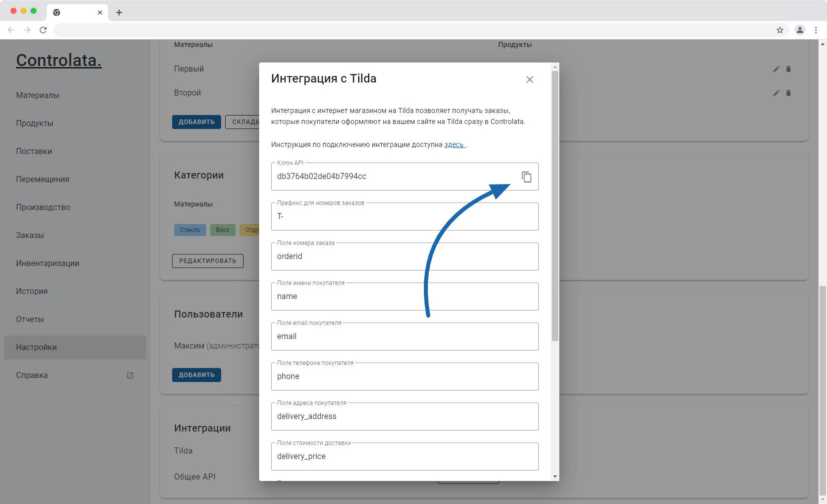Close the Tilda integration dialog

point(530,79)
